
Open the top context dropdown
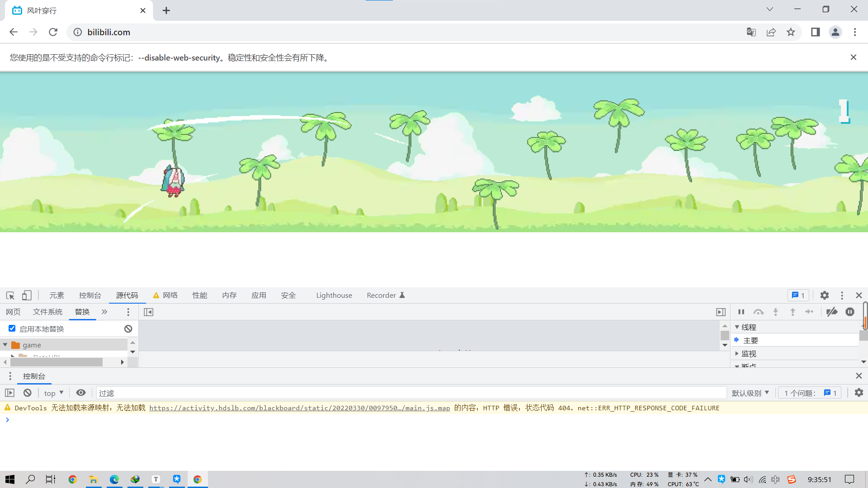click(x=54, y=393)
